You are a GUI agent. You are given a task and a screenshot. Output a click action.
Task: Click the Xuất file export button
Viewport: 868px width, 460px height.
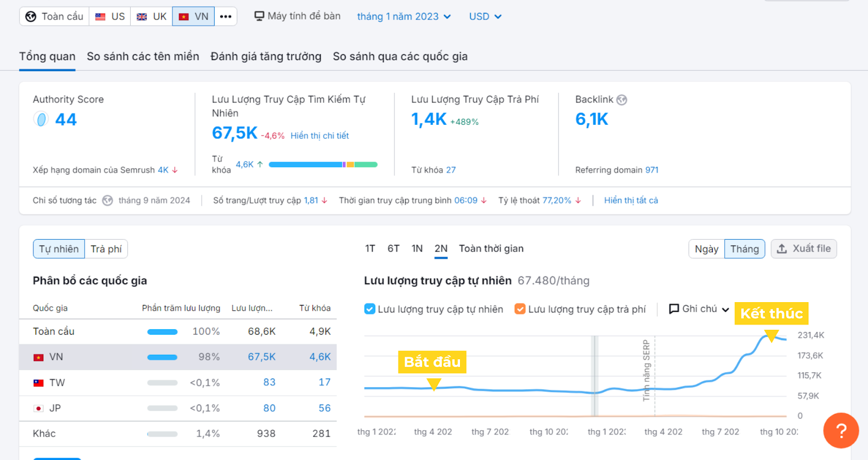(x=803, y=248)
